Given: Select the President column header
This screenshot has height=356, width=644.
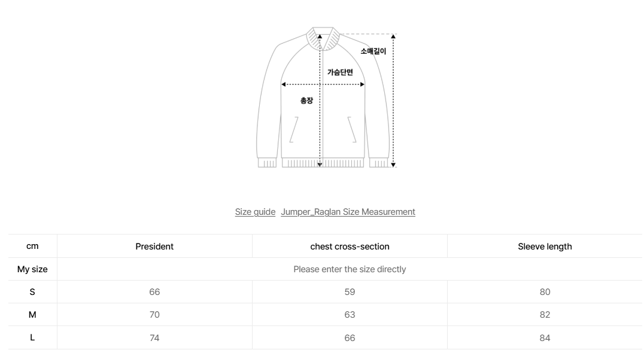Looking at the screenshot, I should [154, 247].
